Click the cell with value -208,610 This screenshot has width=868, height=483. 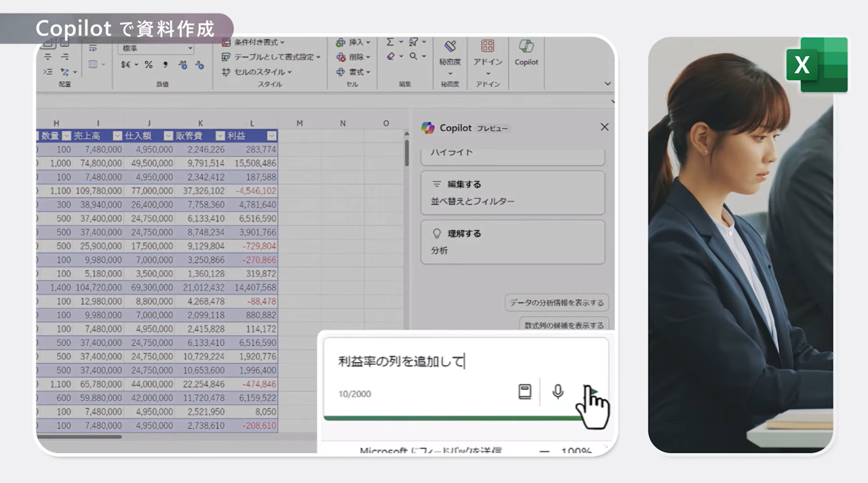(x=252, y=426)
